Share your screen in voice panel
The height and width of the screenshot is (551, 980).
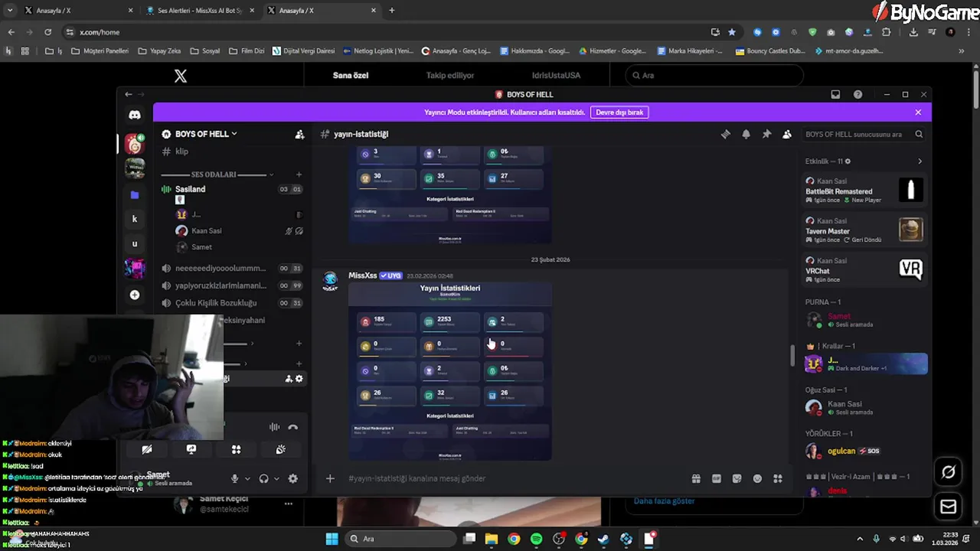click(191, 449)
